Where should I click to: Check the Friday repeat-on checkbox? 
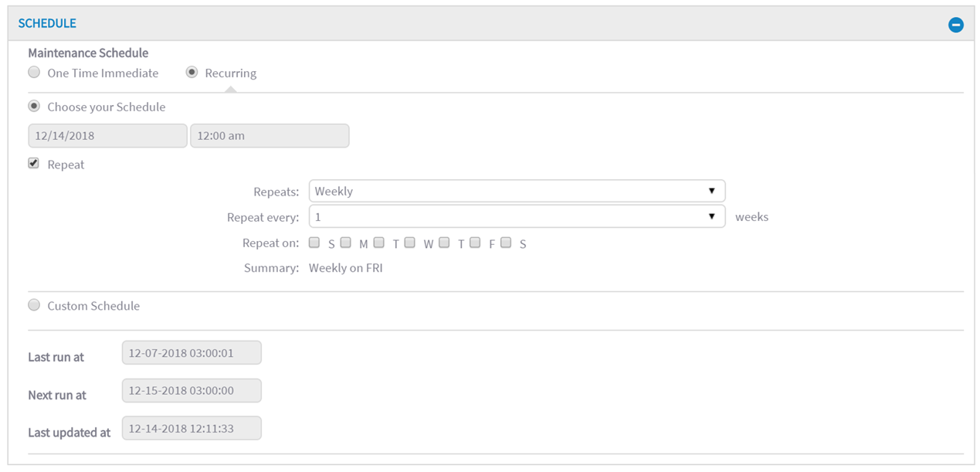(476, 243)
